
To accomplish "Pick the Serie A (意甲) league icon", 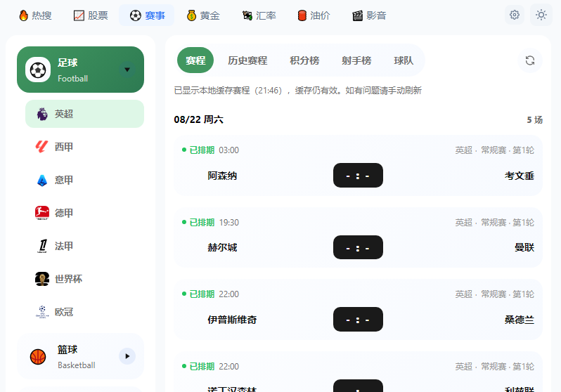I will click(42, 180).
